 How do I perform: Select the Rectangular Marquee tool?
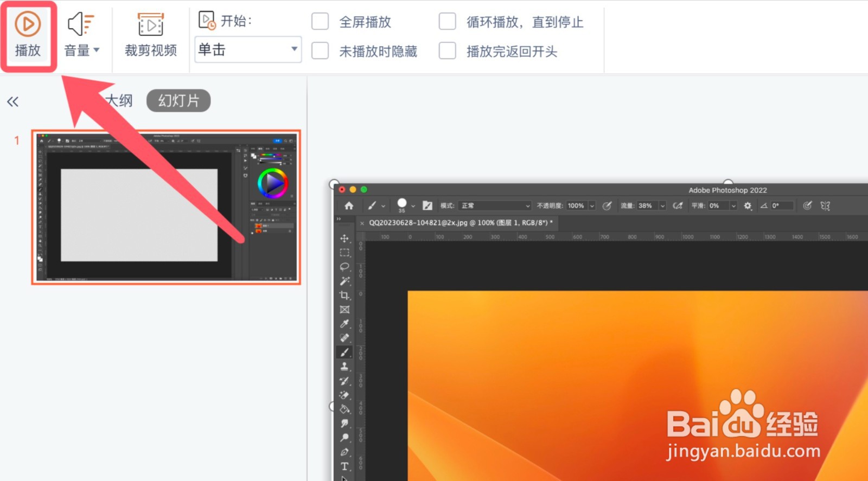coord(344,252)
